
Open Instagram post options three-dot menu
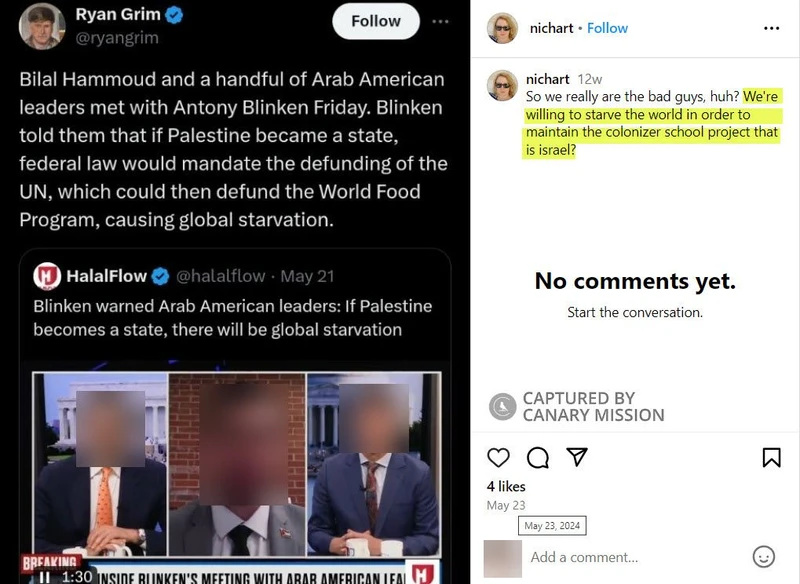click(771, 28)
